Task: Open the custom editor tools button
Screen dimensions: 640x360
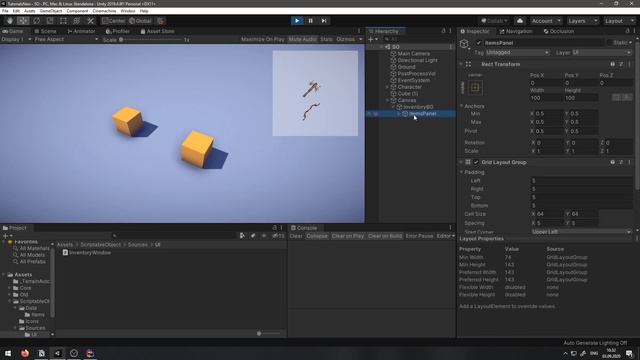Action: point(90,21)
